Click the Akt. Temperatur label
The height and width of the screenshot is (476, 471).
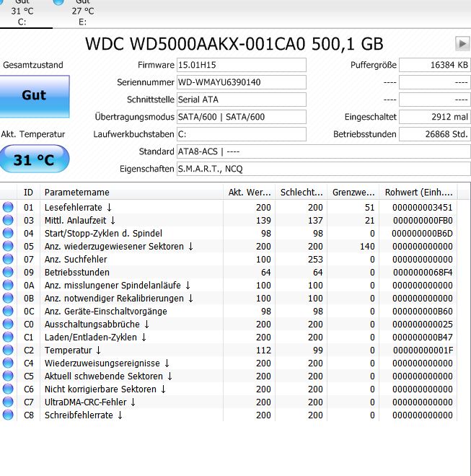(x=32, y=134)
